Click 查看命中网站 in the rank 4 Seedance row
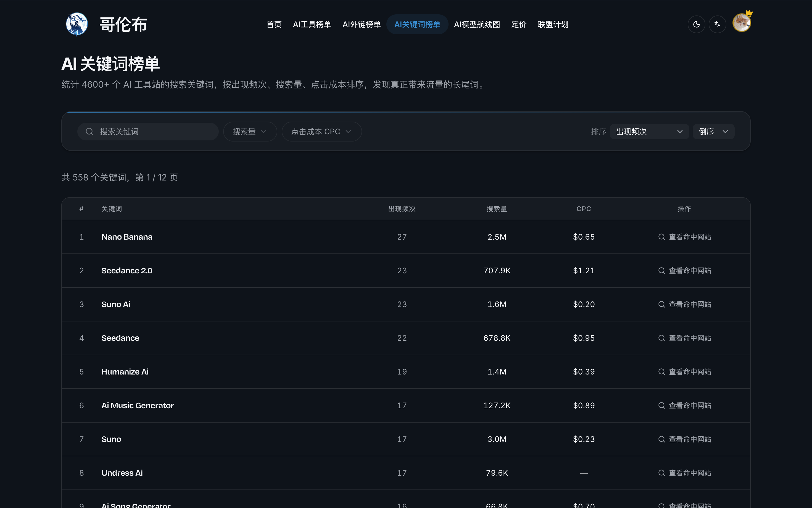 click(x=684, y=338)
